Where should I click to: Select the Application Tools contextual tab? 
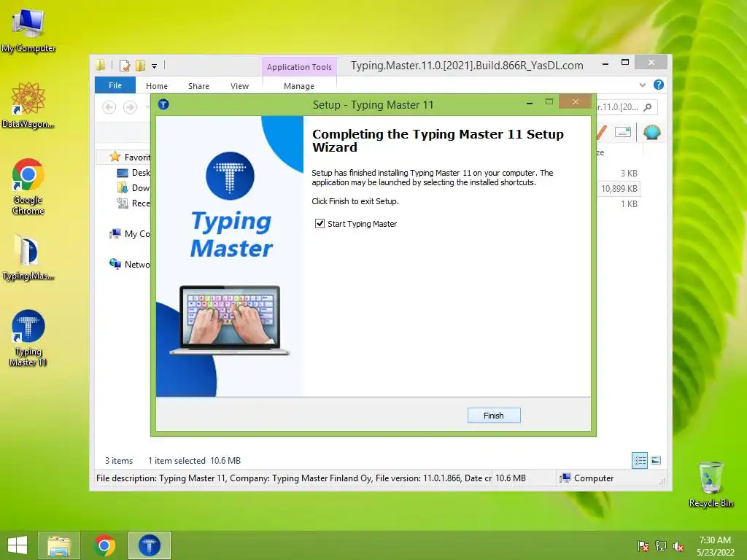pos(299,67)
